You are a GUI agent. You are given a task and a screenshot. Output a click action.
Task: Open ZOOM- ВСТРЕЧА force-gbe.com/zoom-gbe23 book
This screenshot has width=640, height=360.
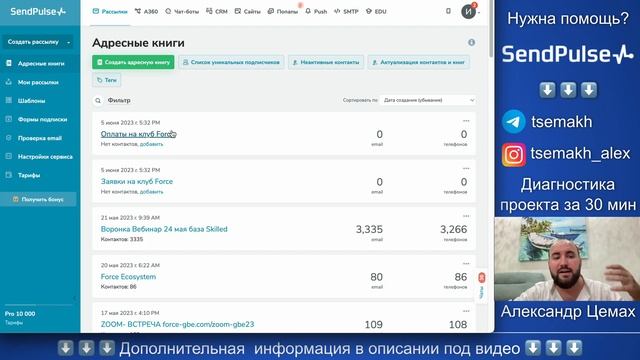(x=177, y=324)
